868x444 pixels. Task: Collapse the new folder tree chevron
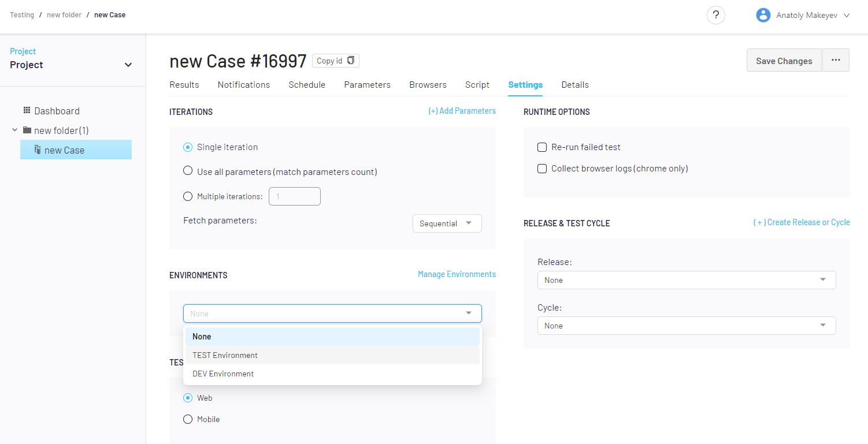(x=14, y=130)
